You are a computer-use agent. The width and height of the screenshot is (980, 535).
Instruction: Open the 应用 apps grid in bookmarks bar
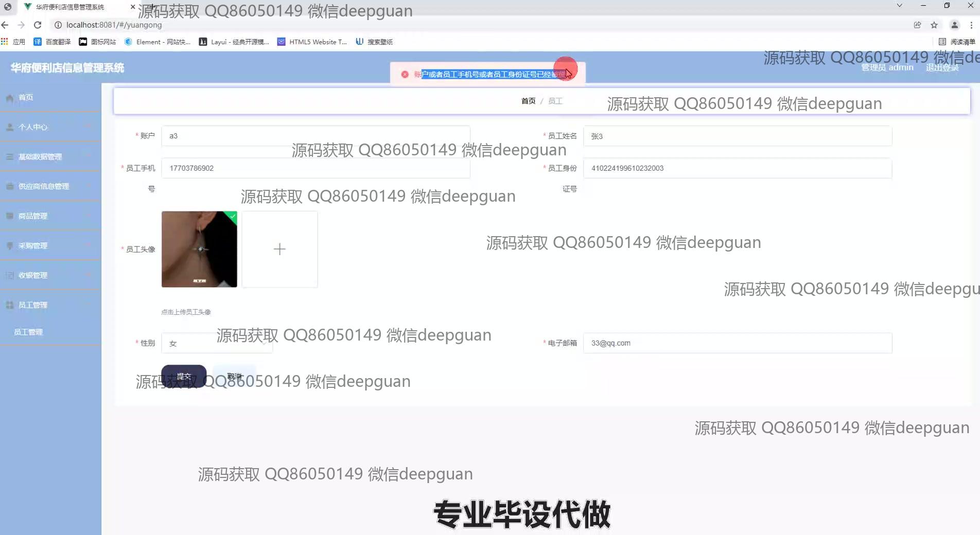click(13, 42)
